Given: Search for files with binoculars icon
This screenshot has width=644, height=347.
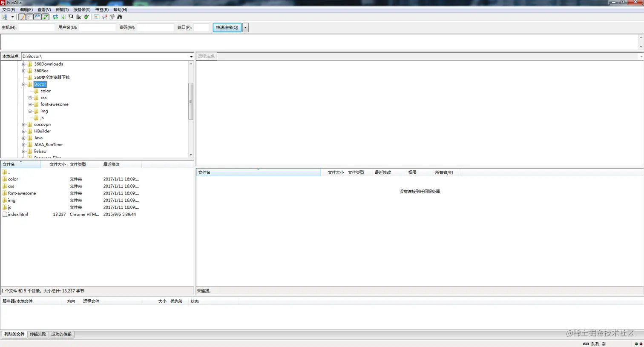Looking at the screenshot, I should click(x=120, y=17).
